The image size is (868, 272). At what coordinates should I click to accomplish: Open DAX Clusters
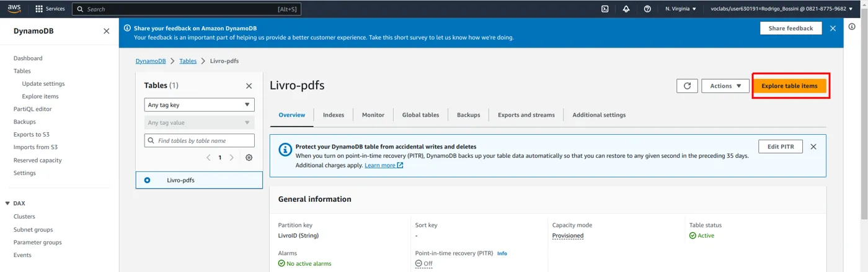24,217
